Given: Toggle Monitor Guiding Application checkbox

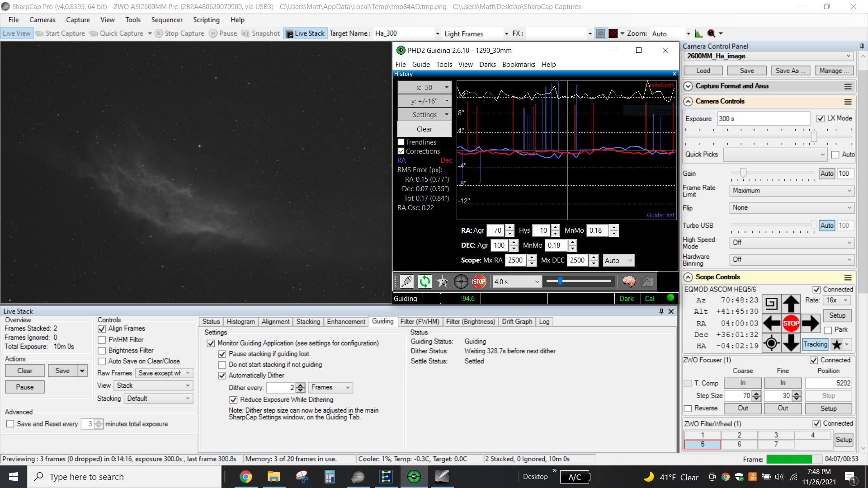Looking at the screenshot, I should point(211,343).
